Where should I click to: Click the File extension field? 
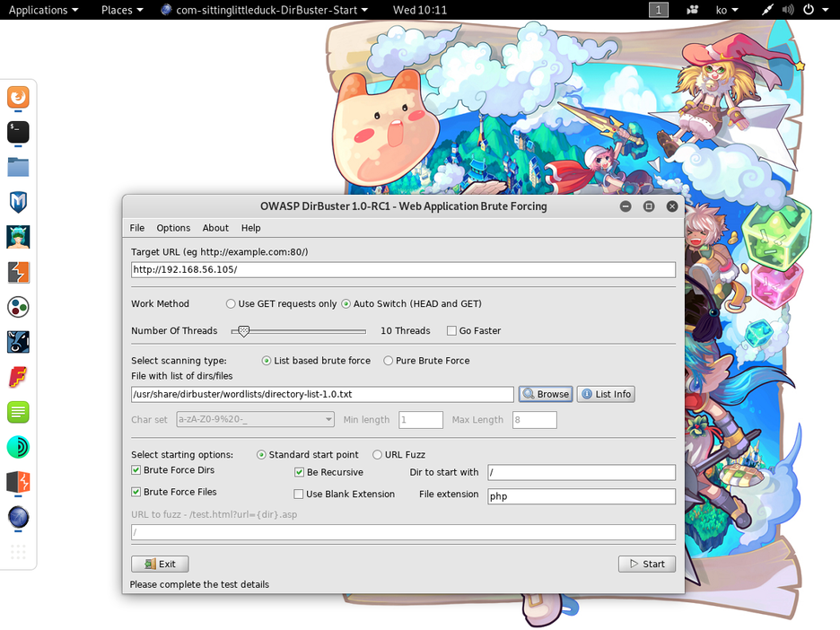(x=582, y=496)
